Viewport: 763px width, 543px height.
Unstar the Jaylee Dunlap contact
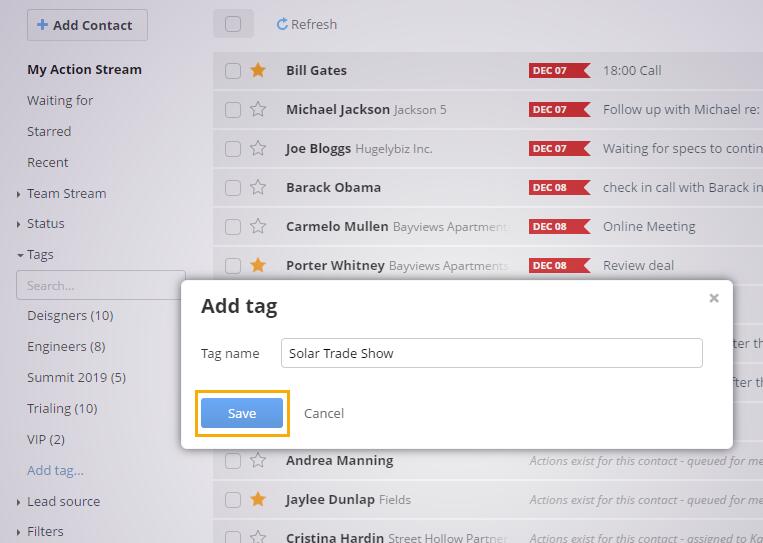point(258,499)
